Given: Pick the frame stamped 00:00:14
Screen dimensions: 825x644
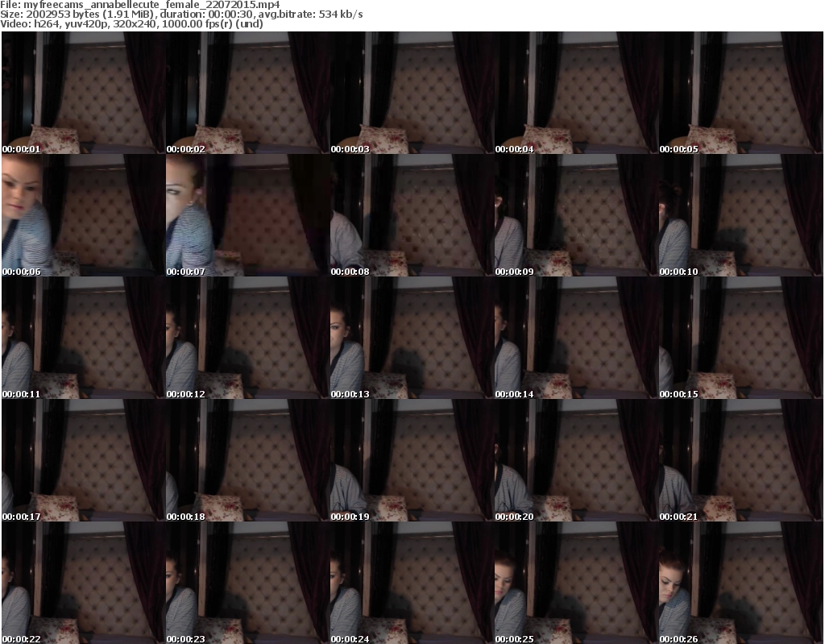Looking at the screenshot, I should (577, 338).
